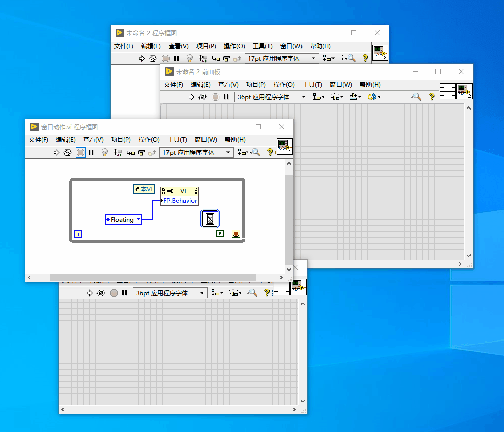This screenshot has height=432, width=504.
Task: Click the False boolean constant
Action: point(220,234)
